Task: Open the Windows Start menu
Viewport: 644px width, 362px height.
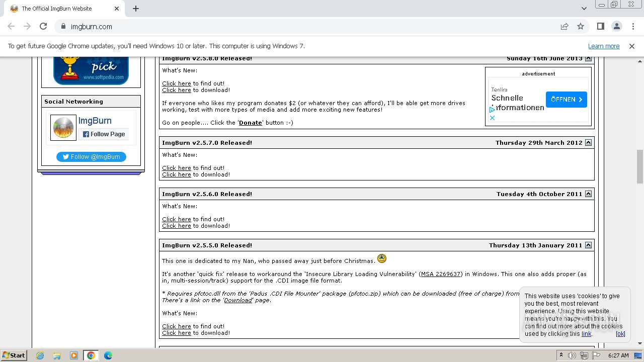Action: pos(14,355)
